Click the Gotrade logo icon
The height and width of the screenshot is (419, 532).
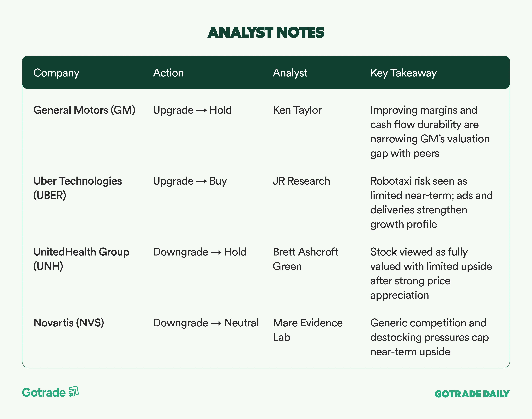74,392
